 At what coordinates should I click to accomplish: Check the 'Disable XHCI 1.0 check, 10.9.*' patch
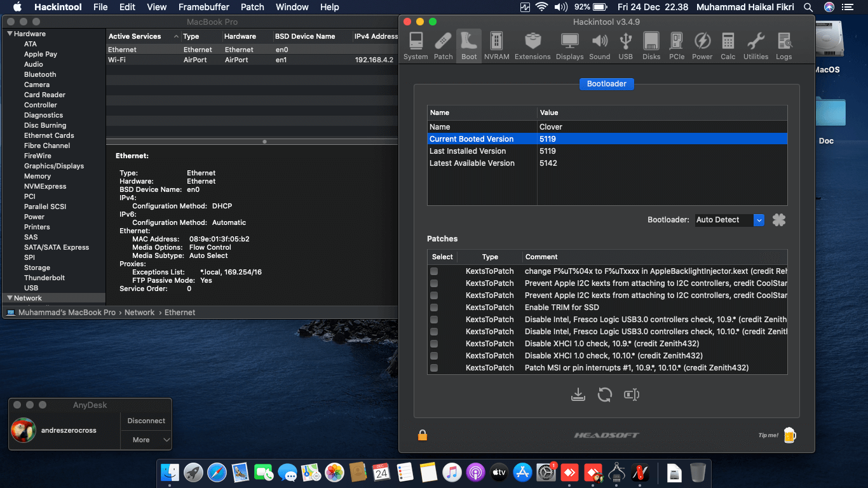(434, 344)
